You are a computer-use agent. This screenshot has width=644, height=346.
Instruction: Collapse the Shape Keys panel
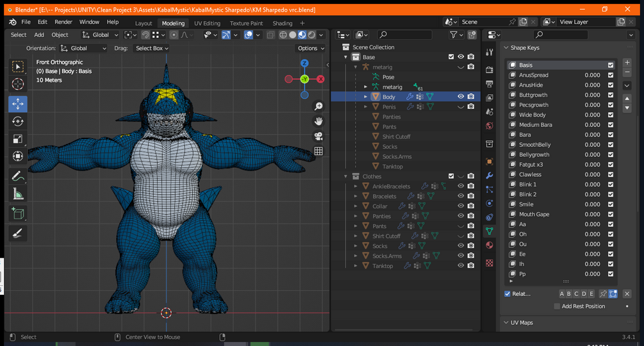click(506, 47)
